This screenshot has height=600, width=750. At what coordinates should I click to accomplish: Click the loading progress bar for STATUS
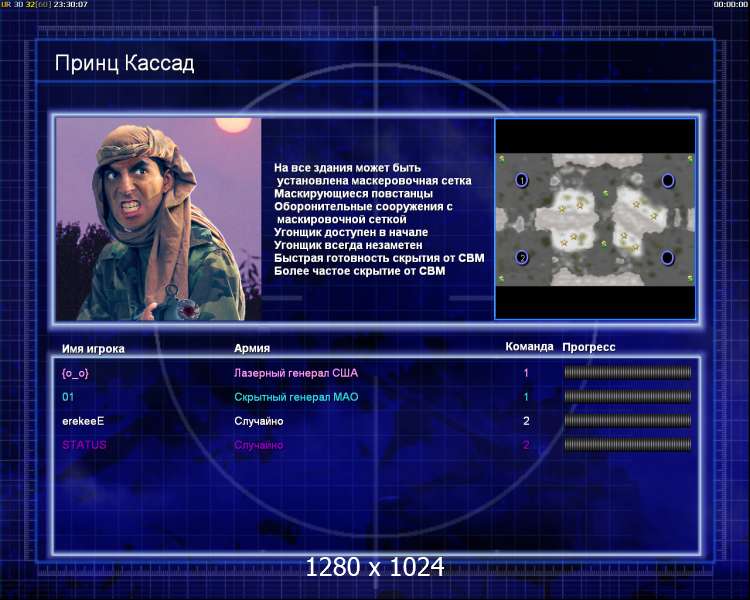(628, 444)
